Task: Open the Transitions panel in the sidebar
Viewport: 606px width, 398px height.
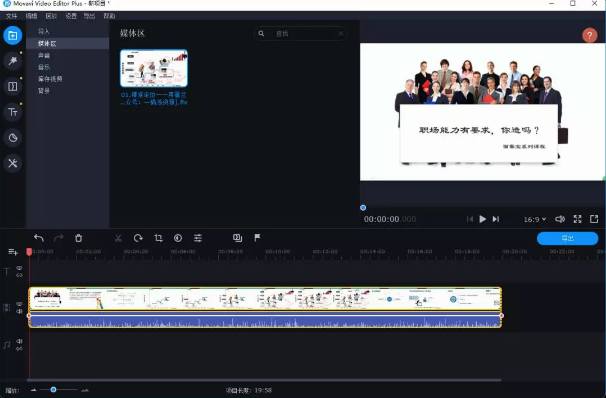Action: [13, 86]
